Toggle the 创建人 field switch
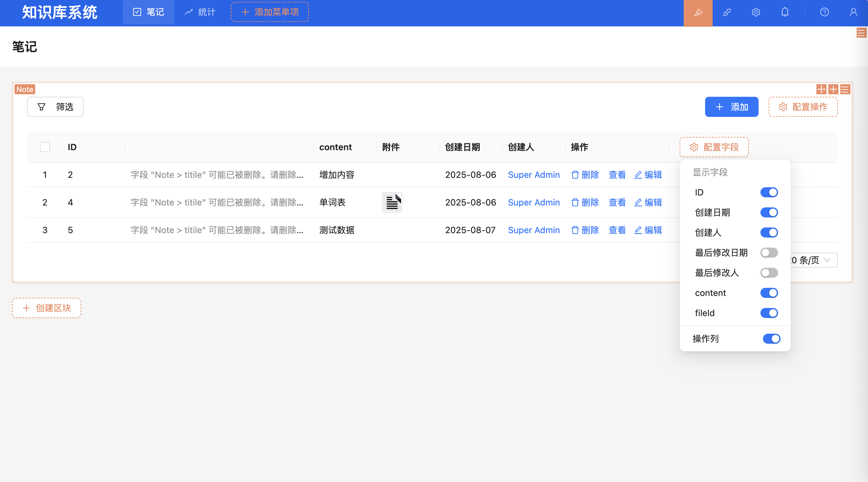Viewport: 868px width, 482px height. [769, 232]
